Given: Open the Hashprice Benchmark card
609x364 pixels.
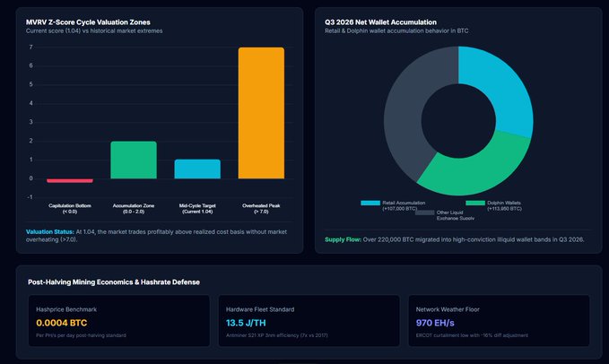Looking at the screenshot, I should pos(119,321).
